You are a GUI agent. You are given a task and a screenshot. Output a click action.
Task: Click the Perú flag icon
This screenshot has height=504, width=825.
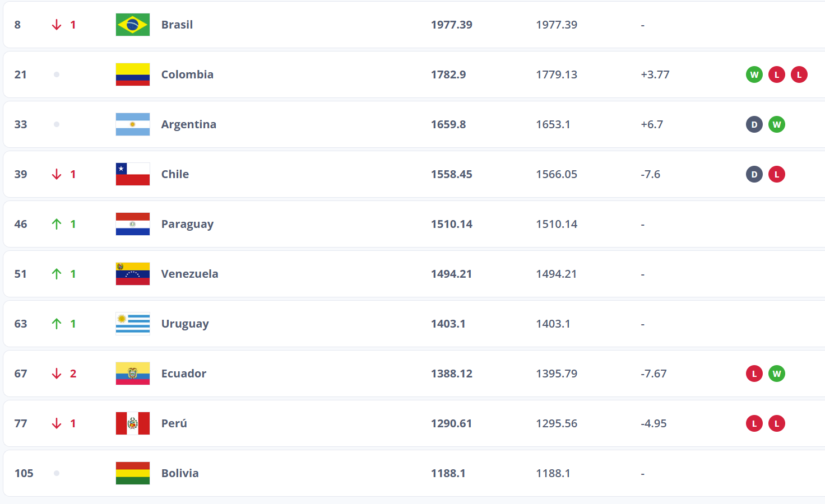[133, 423]
